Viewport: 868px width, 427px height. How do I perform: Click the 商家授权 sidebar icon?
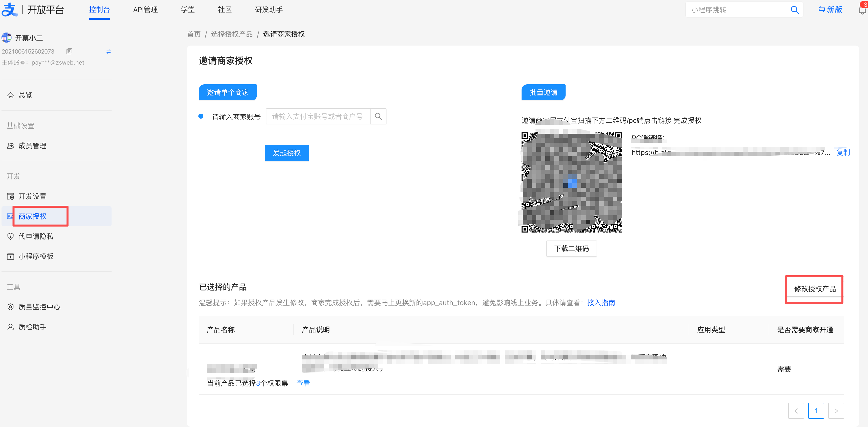(10, 216)
